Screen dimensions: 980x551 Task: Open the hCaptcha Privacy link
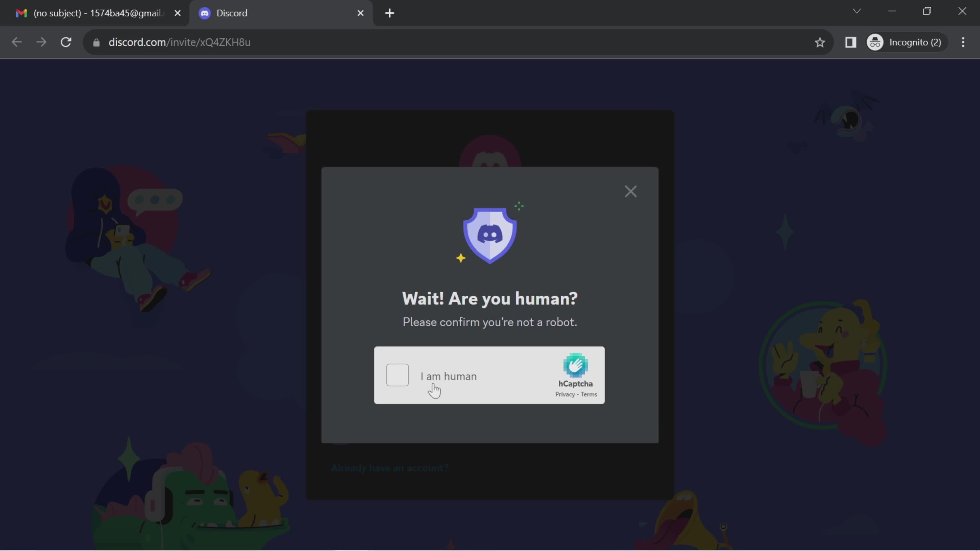pyautogui.click(x=565, y=394)
